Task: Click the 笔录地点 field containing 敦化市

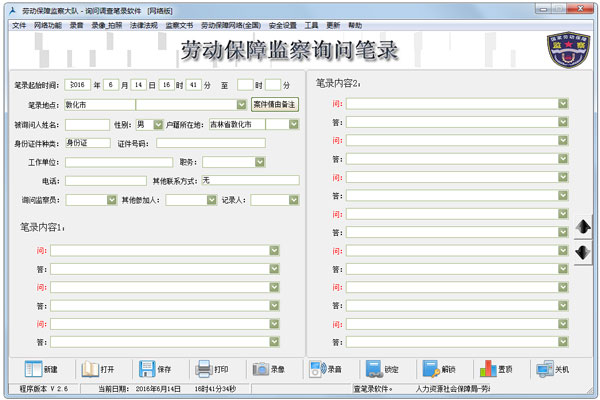Action: click(x=100, y=104)
